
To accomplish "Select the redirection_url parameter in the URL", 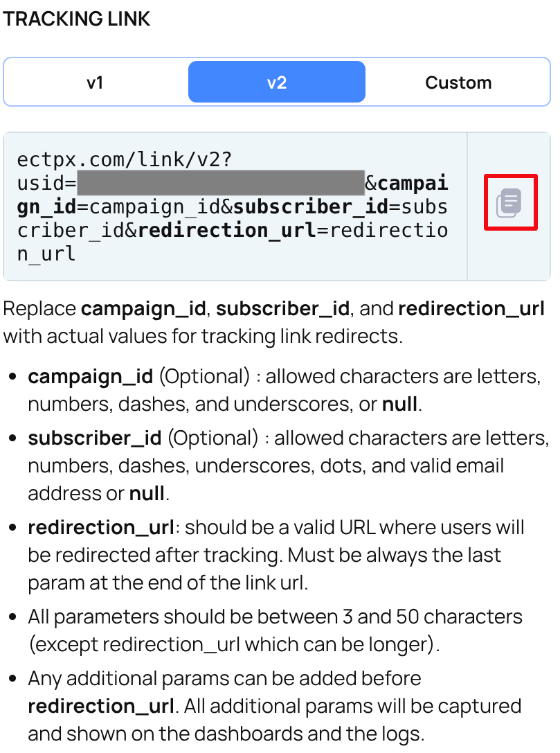I will 228,230.
